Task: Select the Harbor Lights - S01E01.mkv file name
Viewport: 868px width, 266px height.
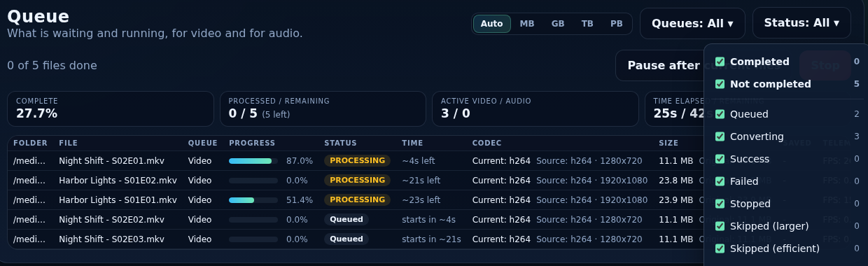Action: 118,200
